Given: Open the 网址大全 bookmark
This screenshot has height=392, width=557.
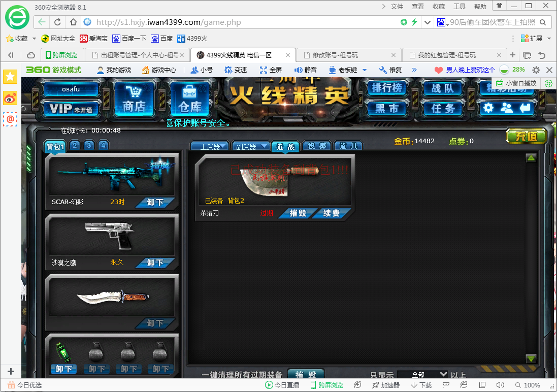Looking at the screenshot, I should 58,39.
